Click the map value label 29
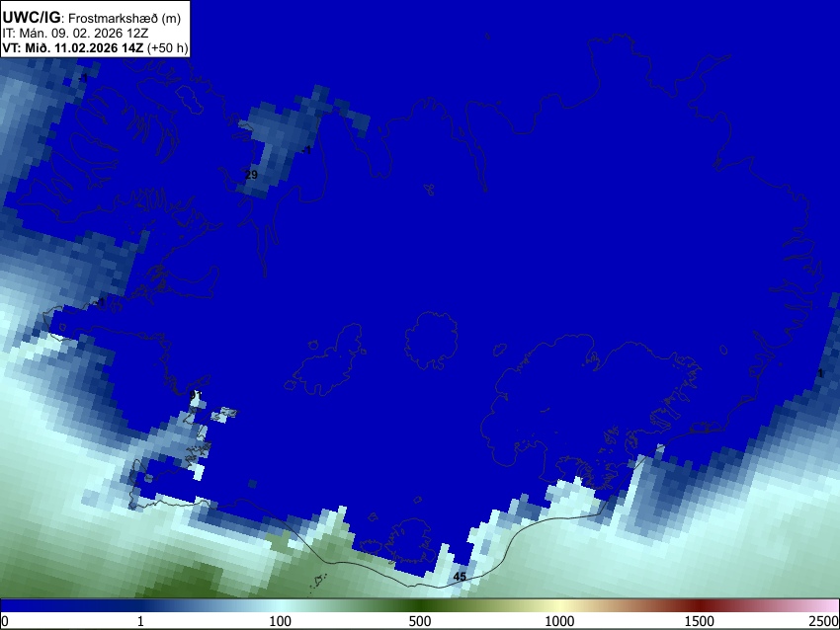 tap(251, 175)
